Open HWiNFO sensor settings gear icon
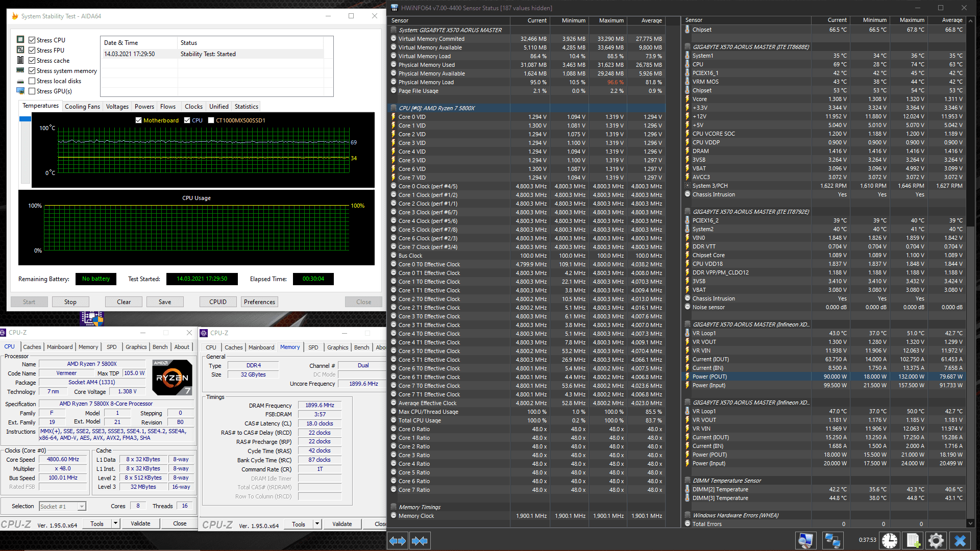 click(x=936, y=540)
